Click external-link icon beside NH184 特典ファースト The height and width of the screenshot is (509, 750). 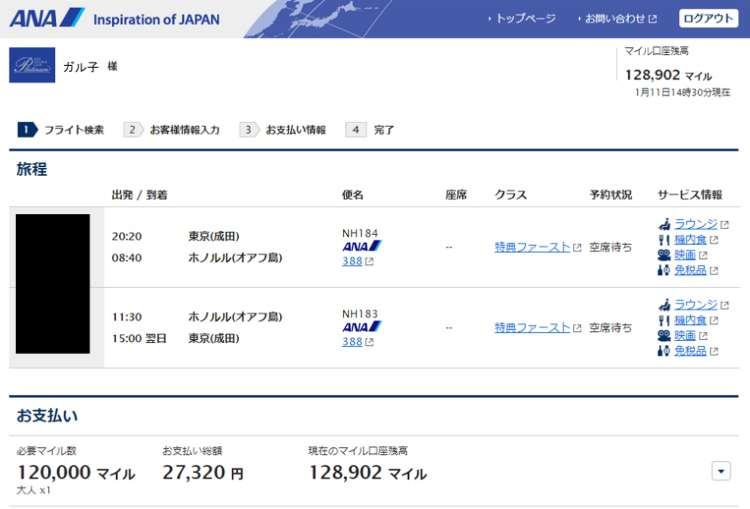pos(577,248)
